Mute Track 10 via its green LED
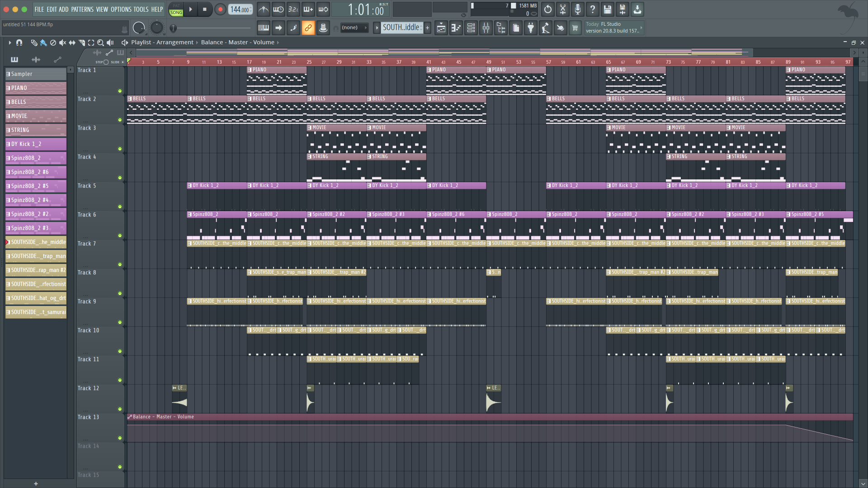This screenshot has width=868, height=488. [120, 351]
